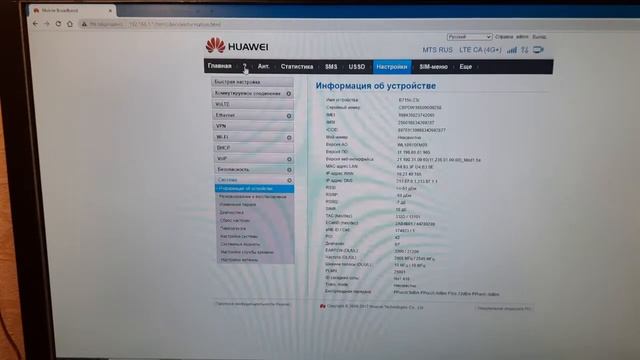Close the Mobile Broadband browser tab
640x360 pixels.
tap(110, 11)
